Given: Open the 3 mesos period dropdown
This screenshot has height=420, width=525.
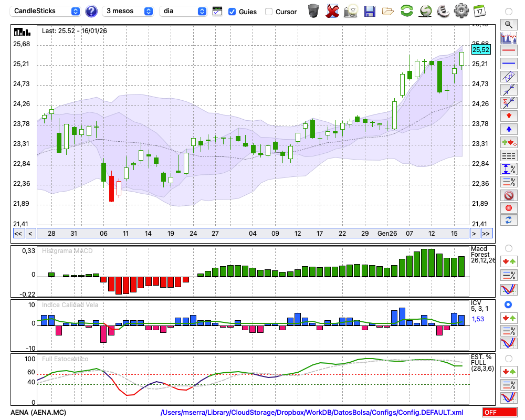Looking at the screenshot, I should click(x=128, y=11).
